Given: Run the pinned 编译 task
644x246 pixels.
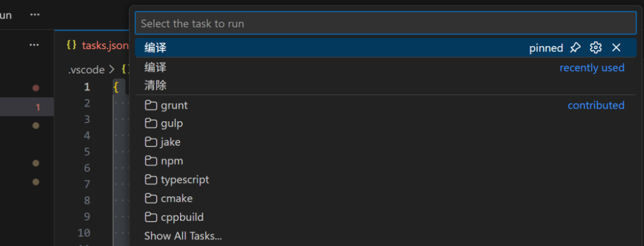Looking at the screenshot, I should click(385, 48).
